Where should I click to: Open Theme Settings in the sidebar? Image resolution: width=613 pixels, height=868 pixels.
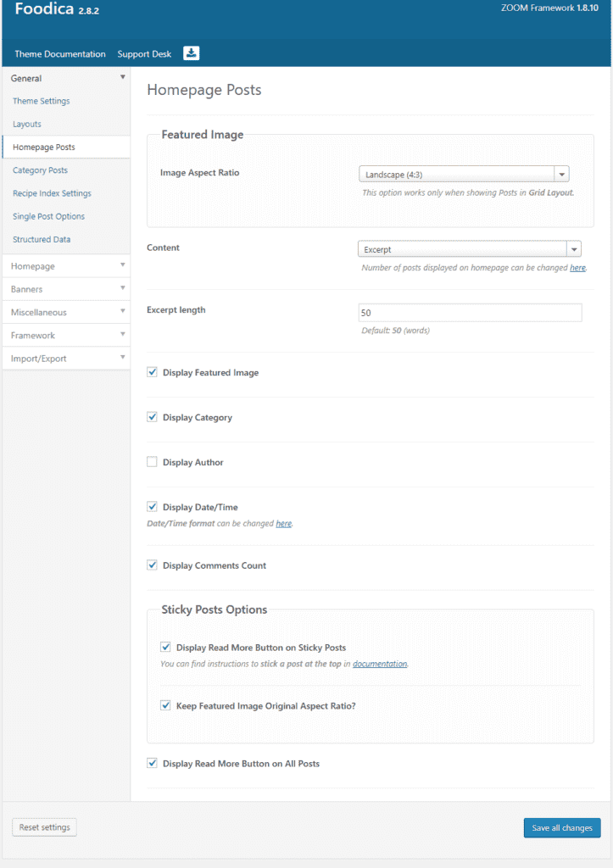pyautogui.click(x=42, y=101)
